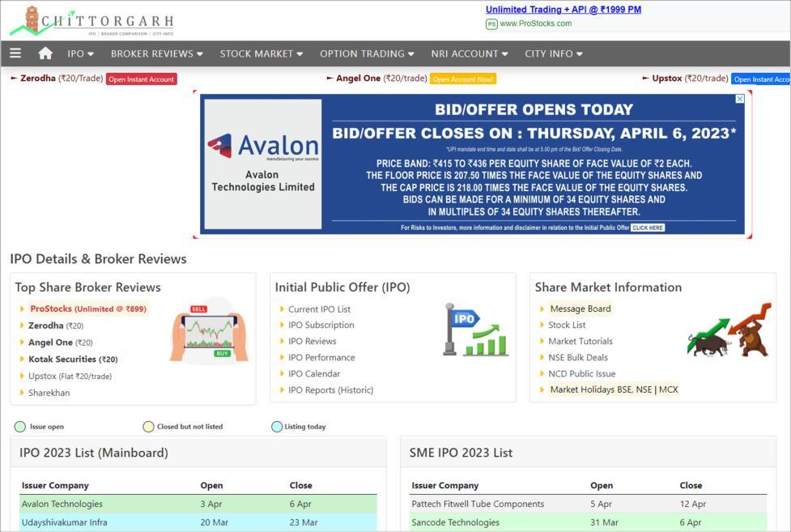Open www.ProStocks.com link
This screenshot has height=532, width=791.
tap(536, 23)
